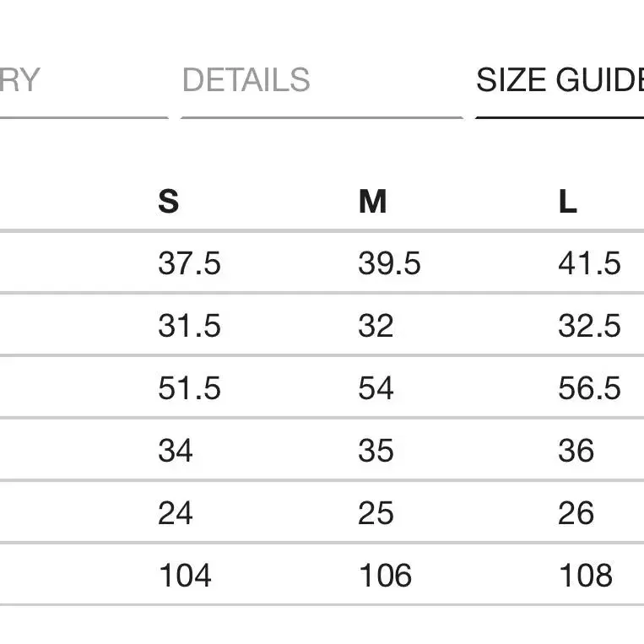Select the 35 value in M column

(x=376, y=451)
